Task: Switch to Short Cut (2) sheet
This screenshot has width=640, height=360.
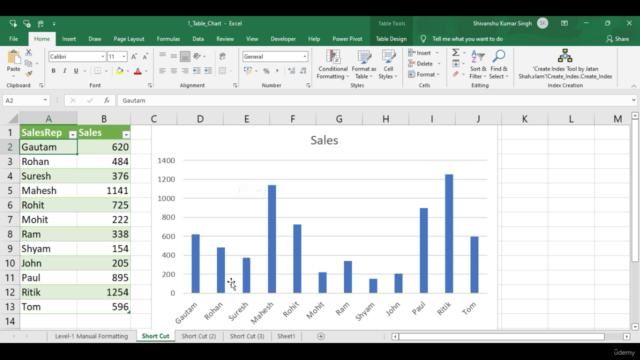Action: tap(199, 336)
